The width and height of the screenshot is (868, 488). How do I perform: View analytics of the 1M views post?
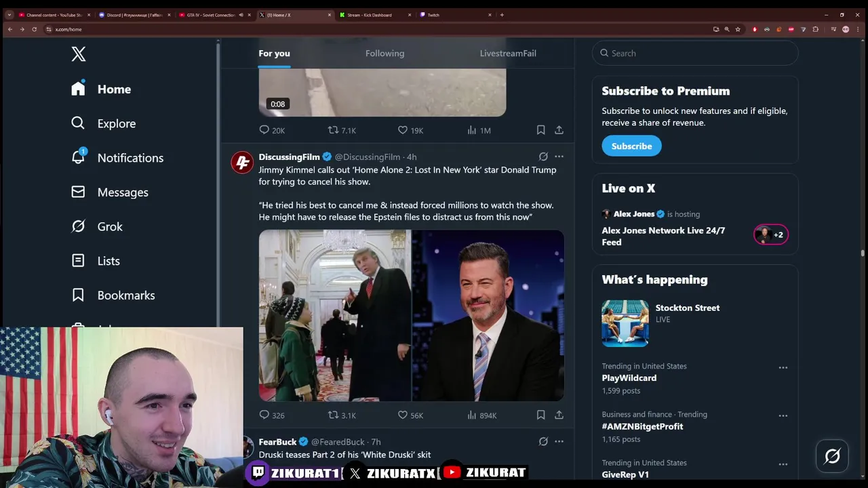(479, 130)
